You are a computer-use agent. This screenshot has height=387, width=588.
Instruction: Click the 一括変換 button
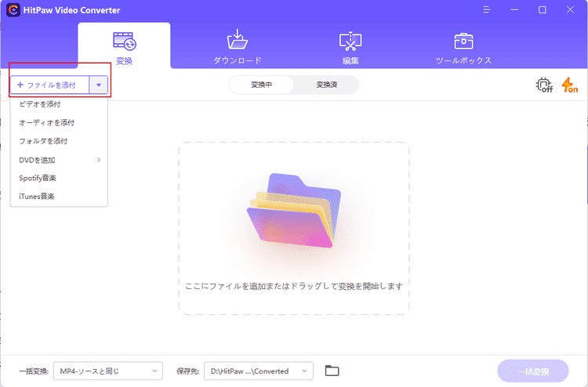point(533,371)
